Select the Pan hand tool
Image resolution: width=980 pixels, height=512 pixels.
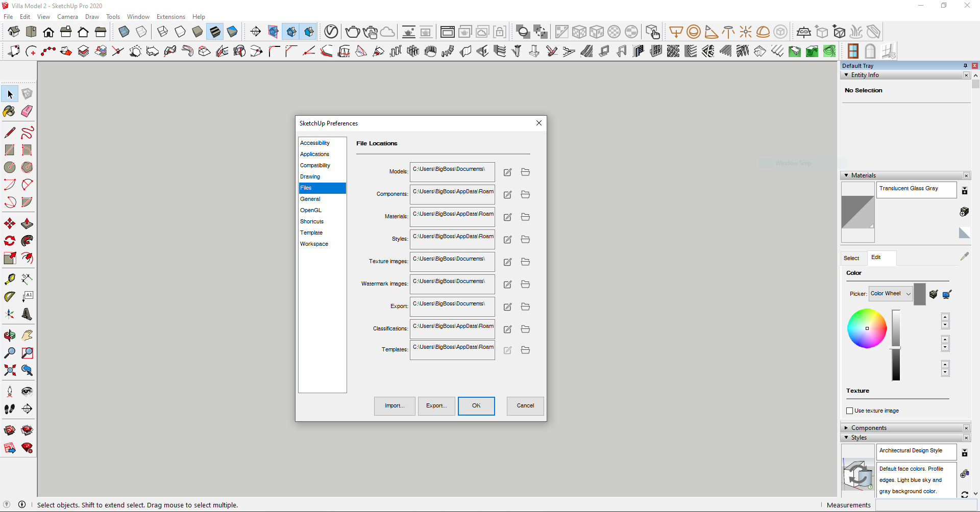[27, 336]
